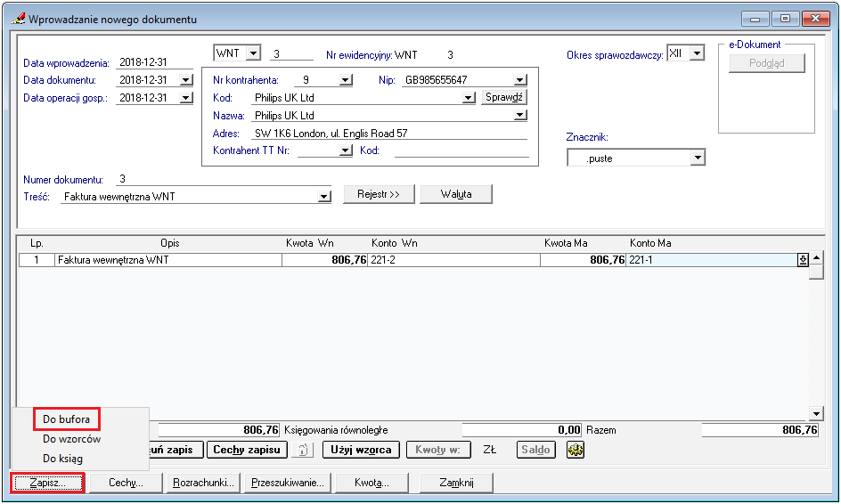Click the Użyj wzorca button
841x504 pixels.
pos(361,450)
